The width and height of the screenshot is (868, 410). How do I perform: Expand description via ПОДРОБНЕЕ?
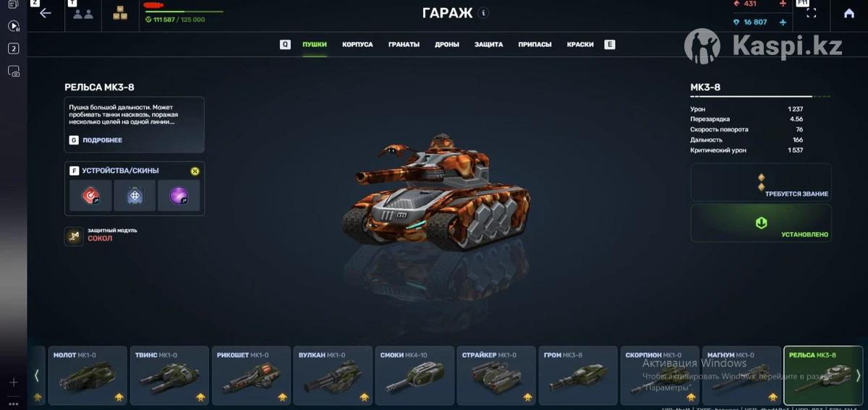click(x=102, y=140)
